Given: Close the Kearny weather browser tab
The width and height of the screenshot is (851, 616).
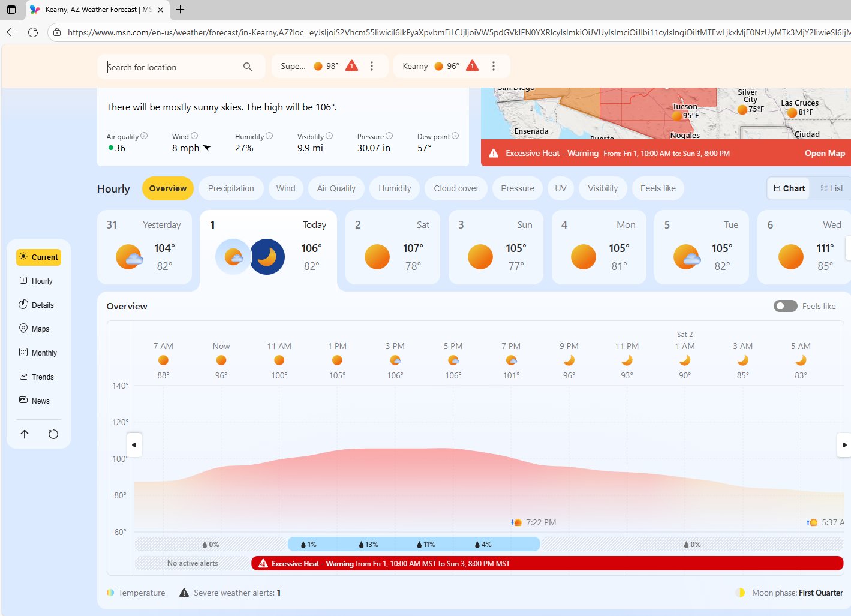Looking at the screenshot, I should tap(160, 10).
